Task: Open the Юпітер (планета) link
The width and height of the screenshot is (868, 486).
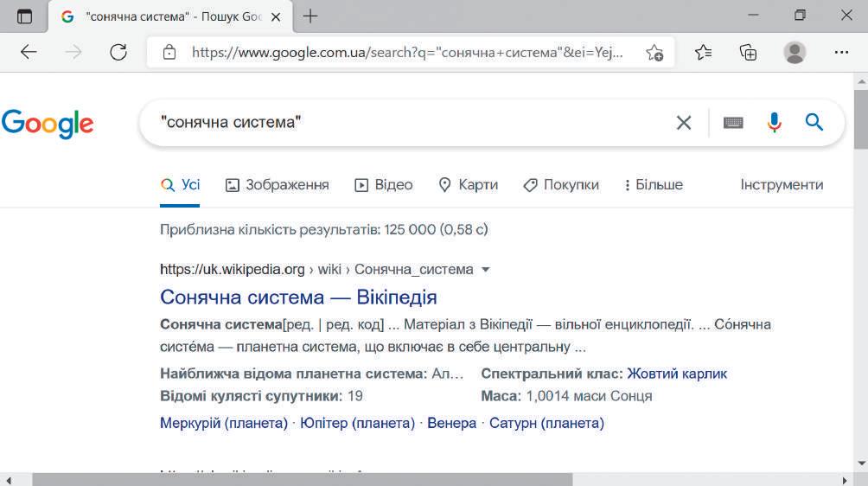Action: [358, 423]
